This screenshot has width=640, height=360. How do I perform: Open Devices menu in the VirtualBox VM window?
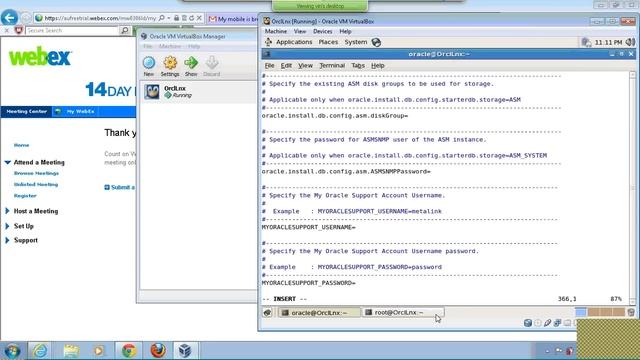(x=322, y=31)
